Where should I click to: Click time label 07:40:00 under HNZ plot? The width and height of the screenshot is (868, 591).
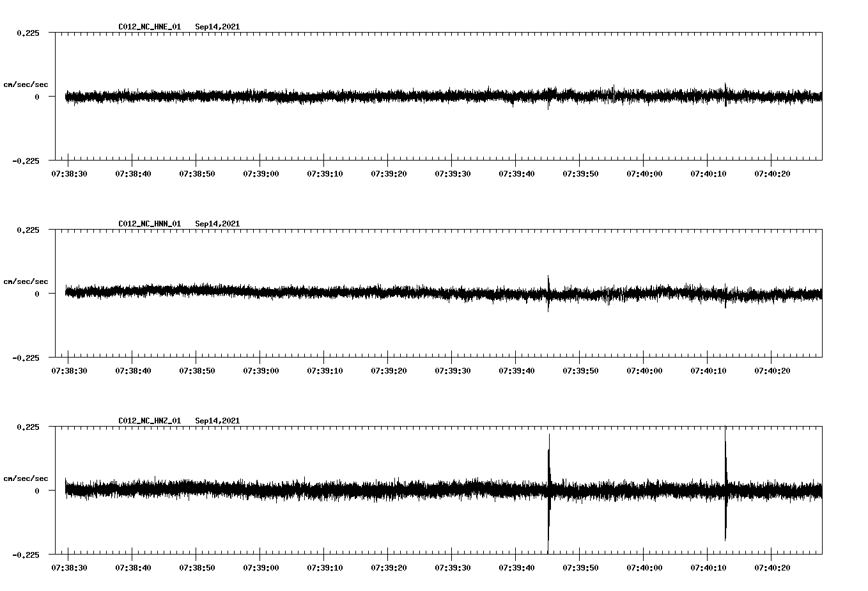pyautogui.click(x=644, y=568)
